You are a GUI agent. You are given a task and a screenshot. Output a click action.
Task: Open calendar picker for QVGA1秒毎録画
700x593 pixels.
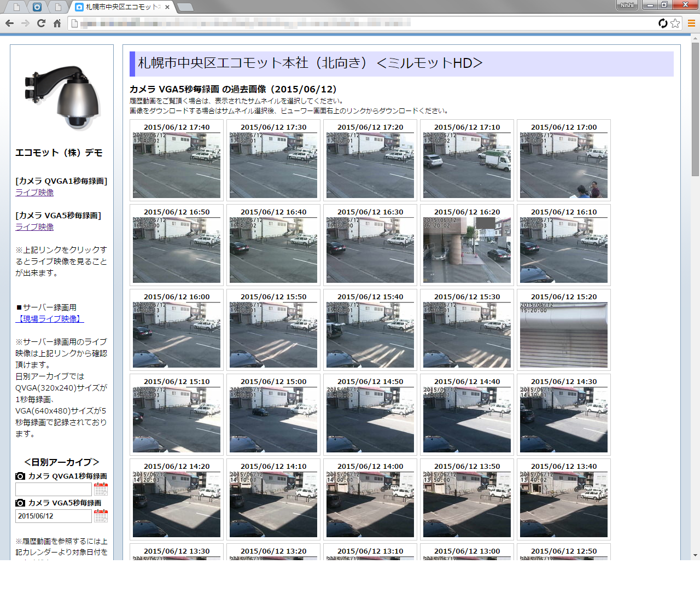pyautogui.click(x=101, y=489)
